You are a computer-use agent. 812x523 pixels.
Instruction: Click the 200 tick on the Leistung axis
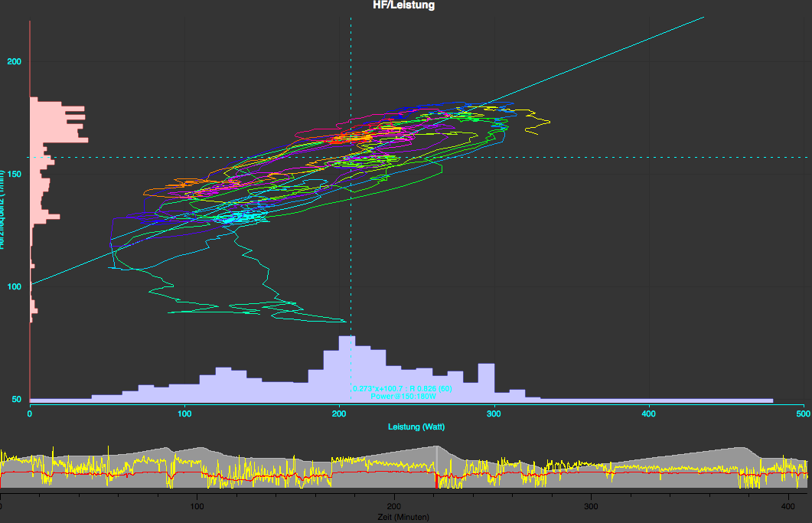click(x=339, y=413)
